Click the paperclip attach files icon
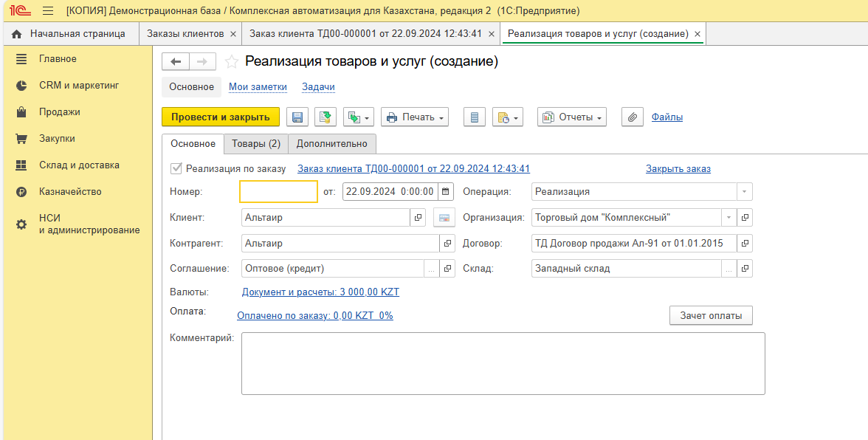 tap(632, 117)
